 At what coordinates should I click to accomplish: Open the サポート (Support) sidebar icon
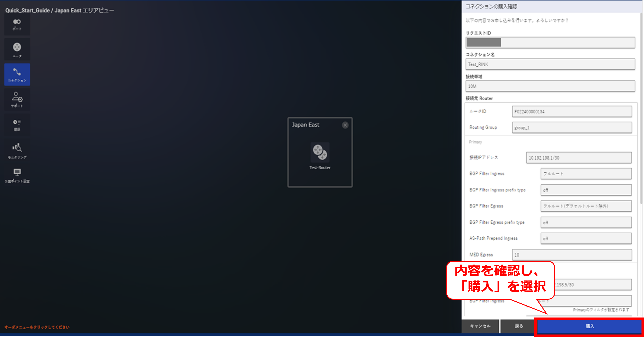17,99
